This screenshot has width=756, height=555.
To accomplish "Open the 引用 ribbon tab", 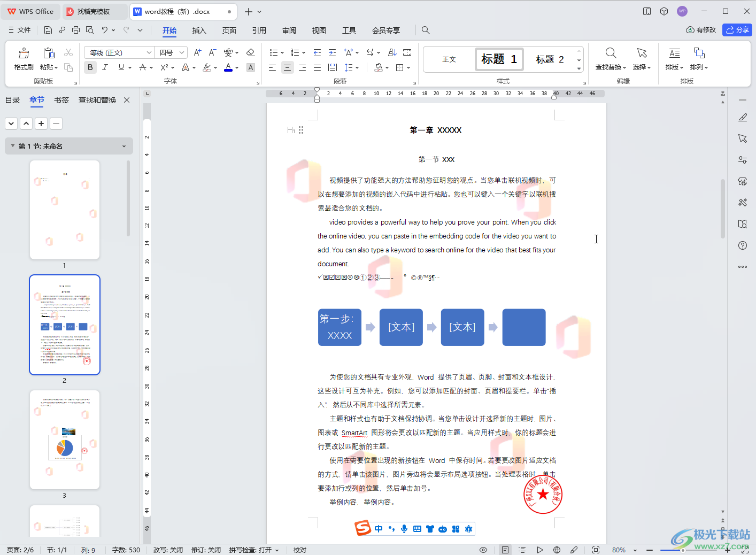I will point(259,30).
